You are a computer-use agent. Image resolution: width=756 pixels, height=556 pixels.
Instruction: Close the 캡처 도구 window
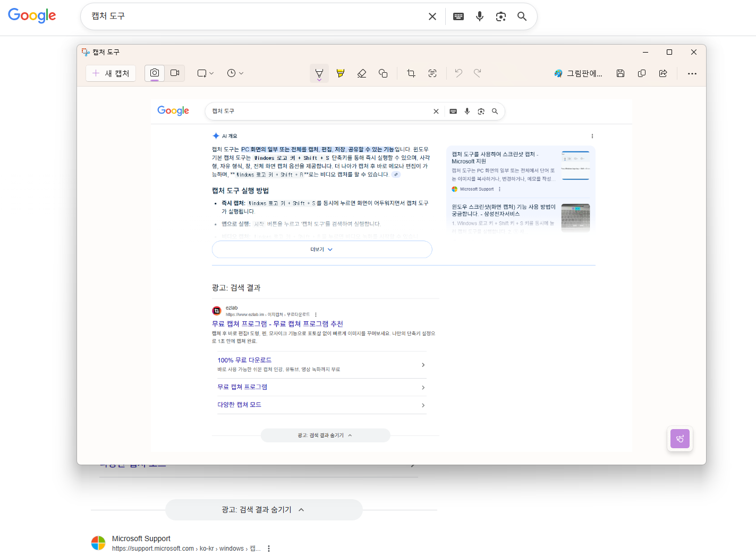(694, 52)
